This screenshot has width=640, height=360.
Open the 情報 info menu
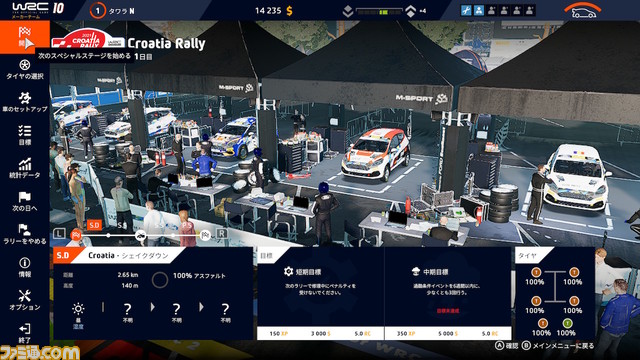(24, 267)
